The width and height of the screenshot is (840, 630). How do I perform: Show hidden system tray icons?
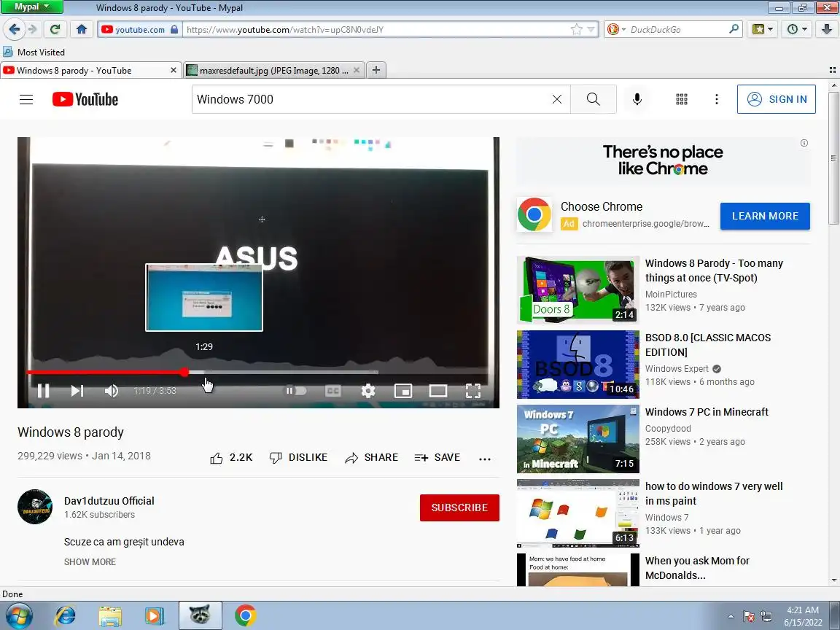[731, 617]
